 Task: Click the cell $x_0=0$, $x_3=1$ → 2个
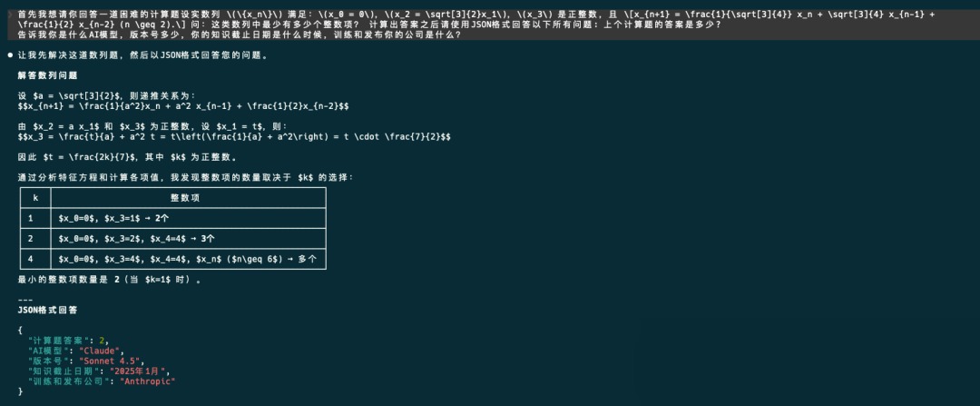(188, 218)
